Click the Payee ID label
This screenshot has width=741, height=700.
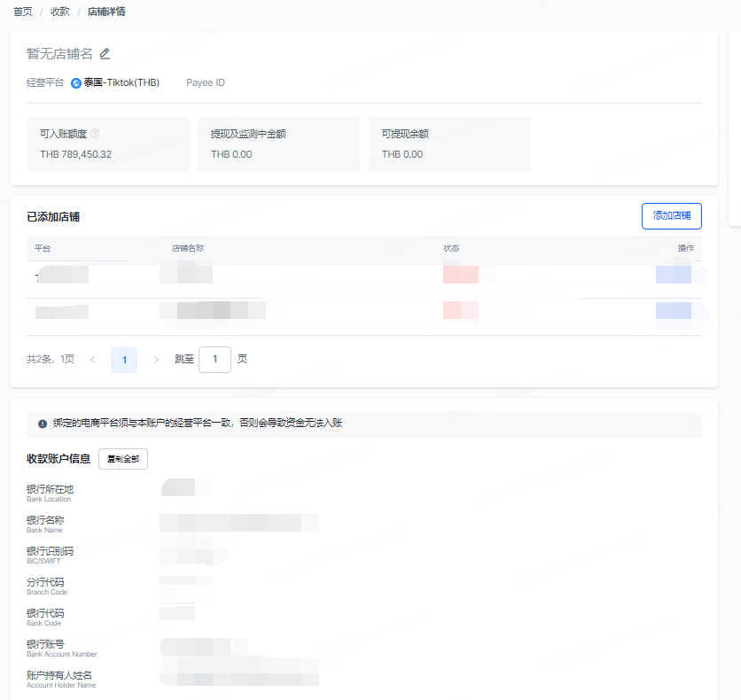point(206,82)
